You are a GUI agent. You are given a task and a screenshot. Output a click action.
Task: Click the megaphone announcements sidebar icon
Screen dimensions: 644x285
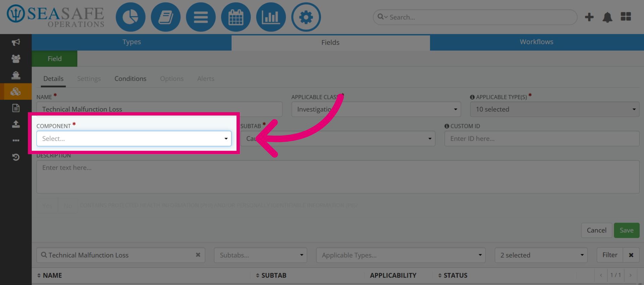[x=16, y=42]
